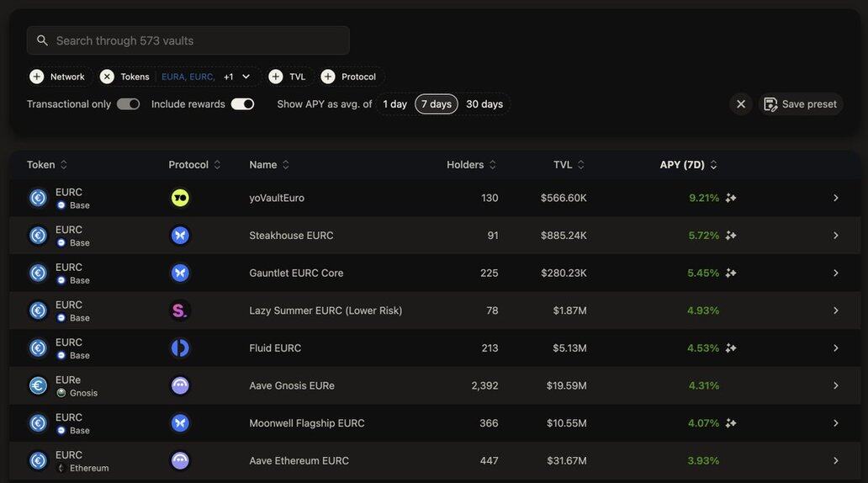Sort table by Holders column
Image resolution: width=868 pixels, height=483 pixels.
pyautogui.click(x=471, y=165)
